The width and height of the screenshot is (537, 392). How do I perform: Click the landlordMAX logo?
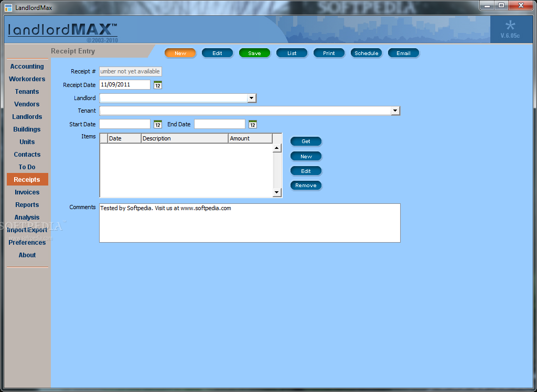coord(63,30)
